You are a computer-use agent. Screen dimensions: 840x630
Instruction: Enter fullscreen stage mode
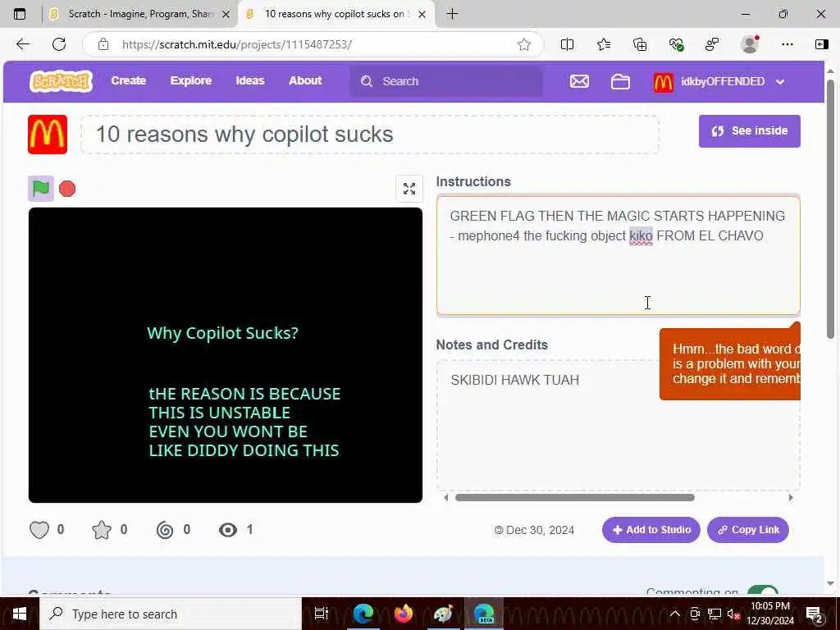(x=409, y=189)
